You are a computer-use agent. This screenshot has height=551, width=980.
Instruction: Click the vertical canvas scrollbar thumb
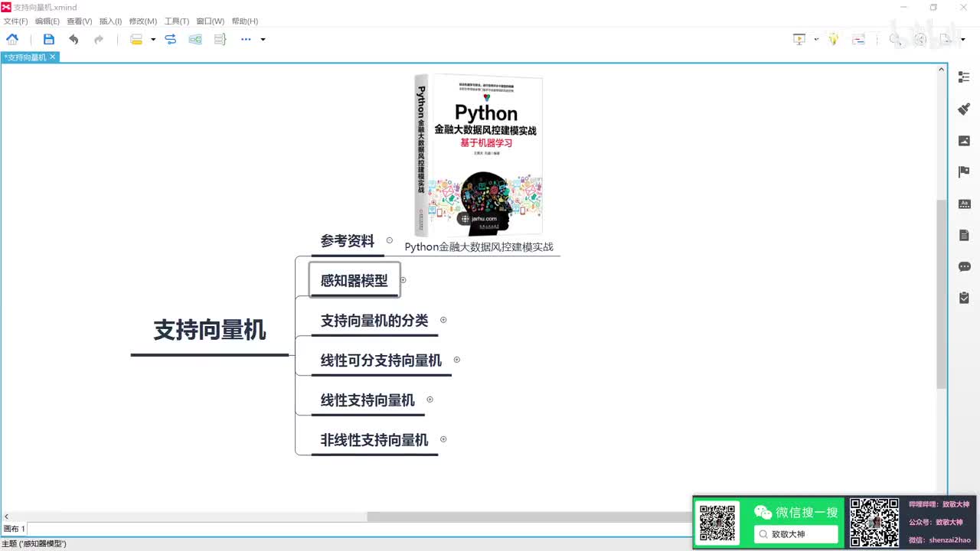tap(942, 294)
